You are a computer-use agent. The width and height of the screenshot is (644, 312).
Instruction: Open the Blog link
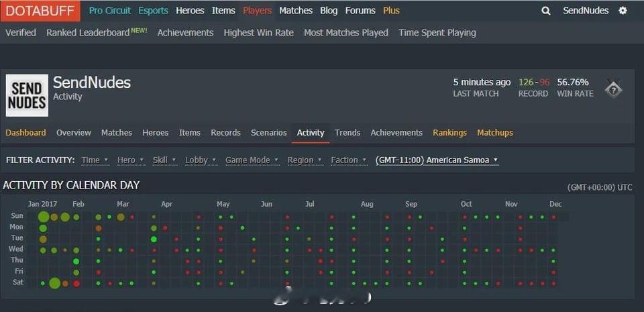click(329, 11)
